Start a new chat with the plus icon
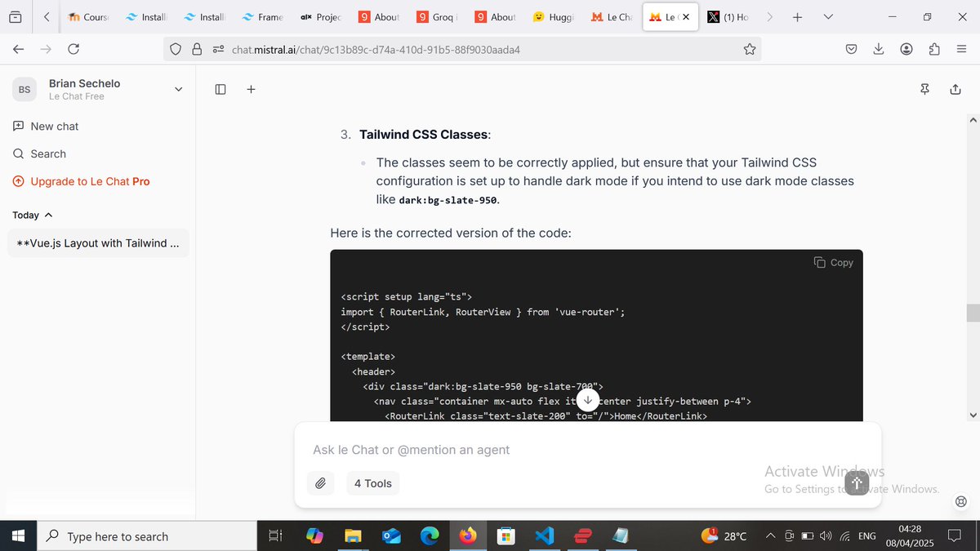Screen dimensions: 980x551 click(251, 89)
